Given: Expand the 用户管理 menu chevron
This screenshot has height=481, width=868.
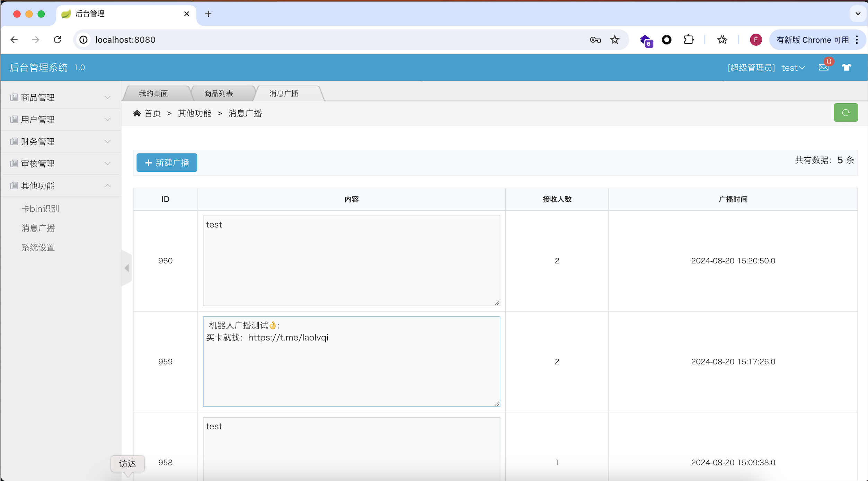Looking at the screenshot, I should 108,120.
